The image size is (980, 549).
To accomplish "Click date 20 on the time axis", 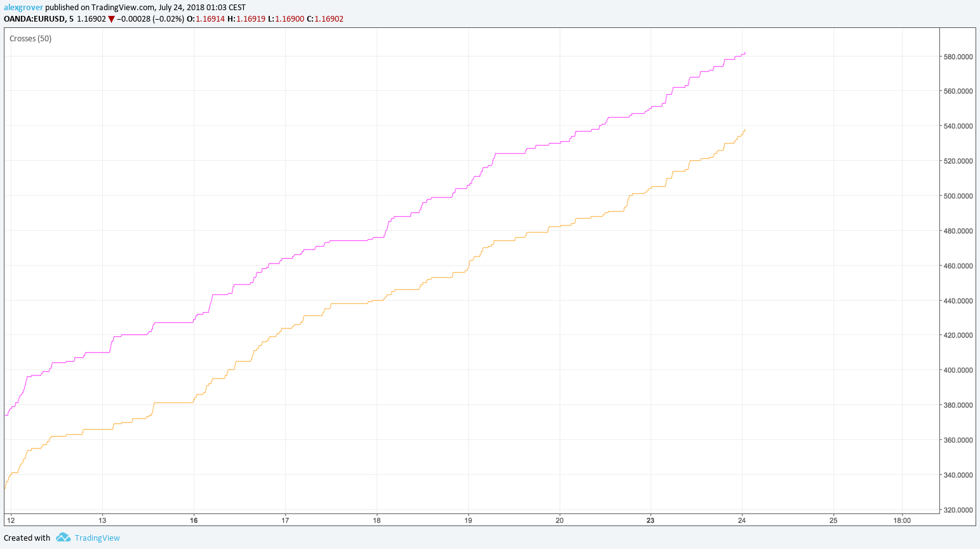I will pyautogui.click(x=560, y=520).
